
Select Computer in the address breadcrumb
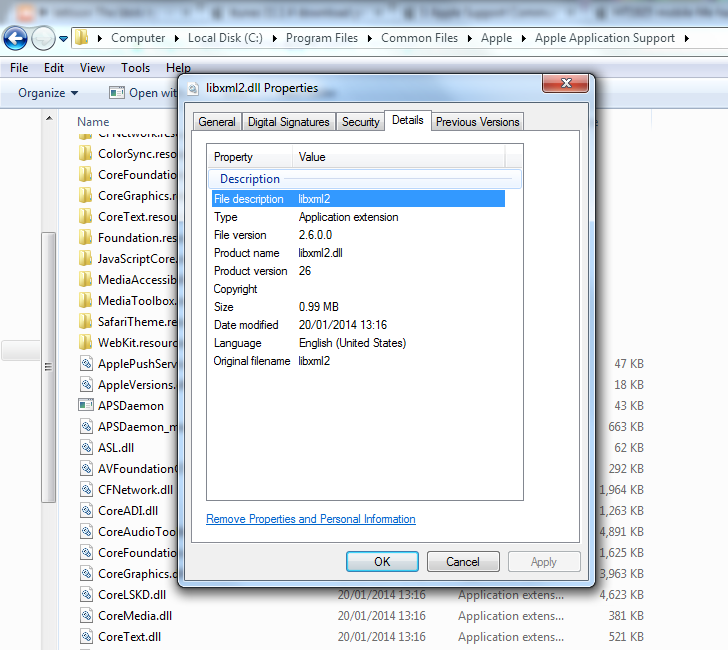point(138,38)
